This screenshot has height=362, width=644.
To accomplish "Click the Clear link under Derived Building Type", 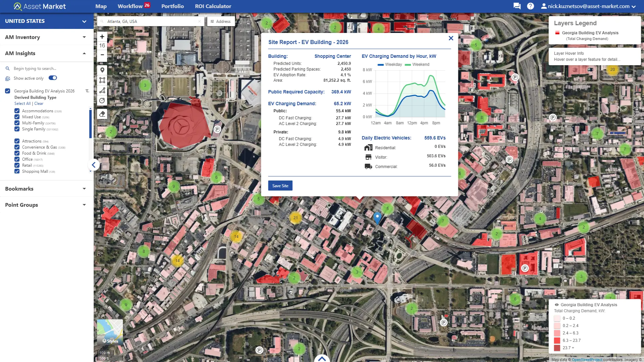I will pyautogui.click(x=39, y=104).
